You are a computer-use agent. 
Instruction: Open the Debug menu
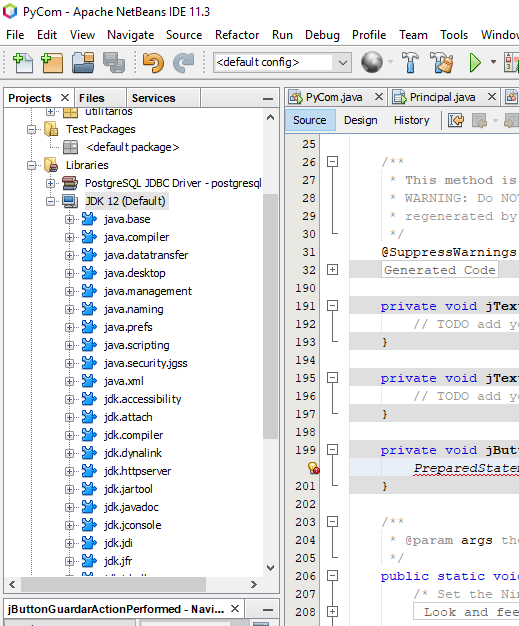tap(322, 35)
